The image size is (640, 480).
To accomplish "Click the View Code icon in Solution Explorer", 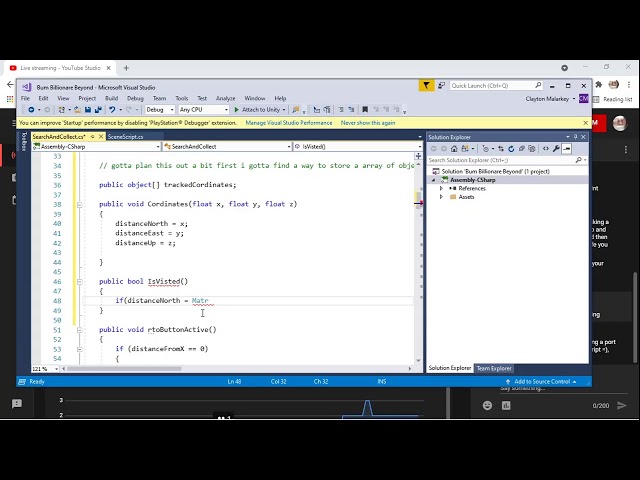I will click(x=546, y=149).
